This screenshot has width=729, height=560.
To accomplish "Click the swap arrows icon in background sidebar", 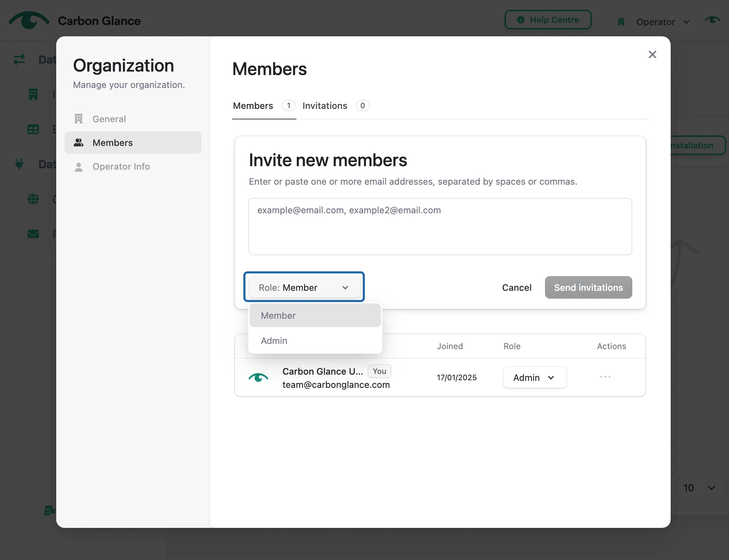I will click(19, 60).
